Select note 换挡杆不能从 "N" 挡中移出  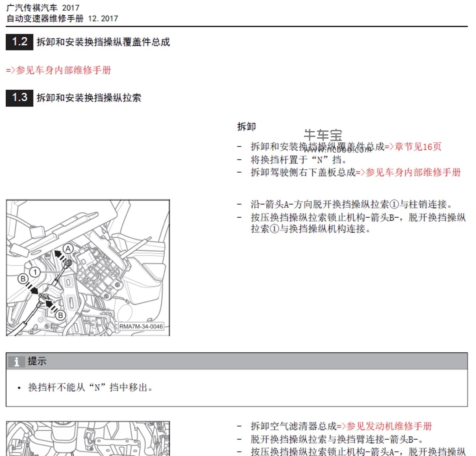90,388
